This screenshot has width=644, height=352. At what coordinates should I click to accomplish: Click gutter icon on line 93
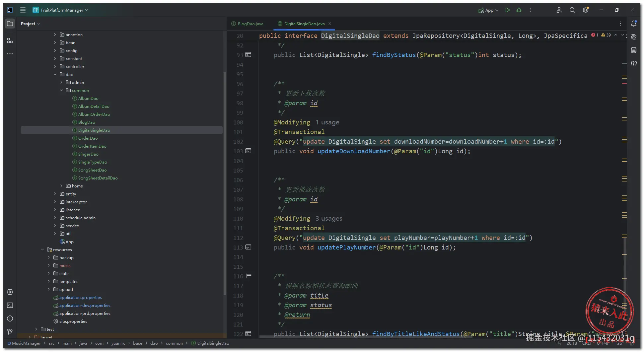point(248,55)
